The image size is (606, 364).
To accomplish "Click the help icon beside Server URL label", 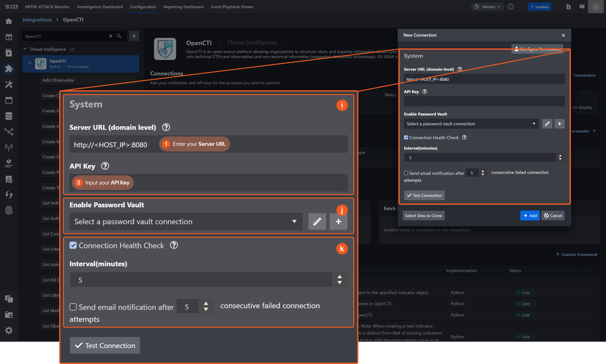I will pyautogui.click(x=460, y=69).
